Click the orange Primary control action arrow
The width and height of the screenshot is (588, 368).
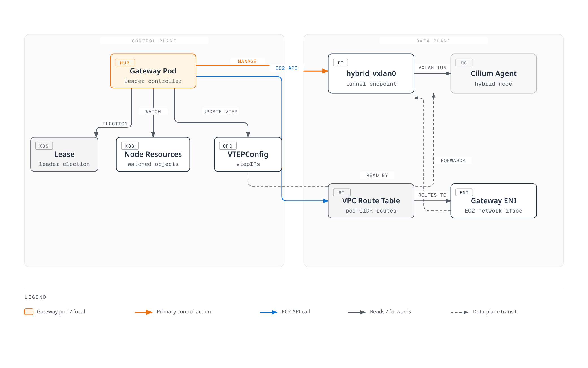coord(144,312)
